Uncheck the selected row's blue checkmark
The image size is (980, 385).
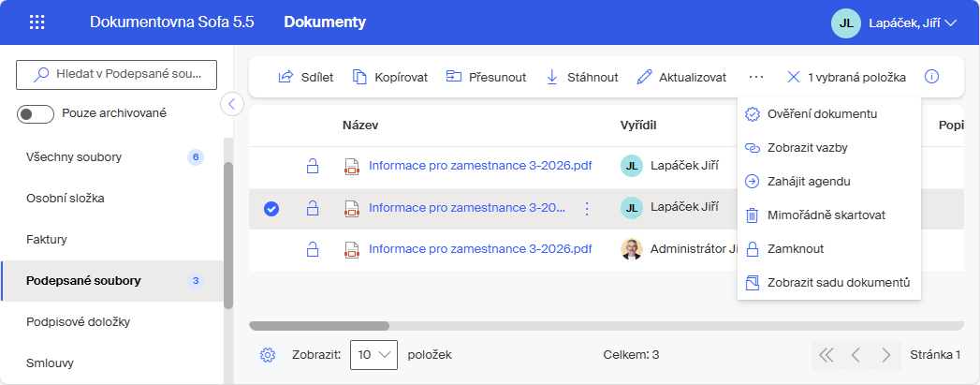(271, 208)
